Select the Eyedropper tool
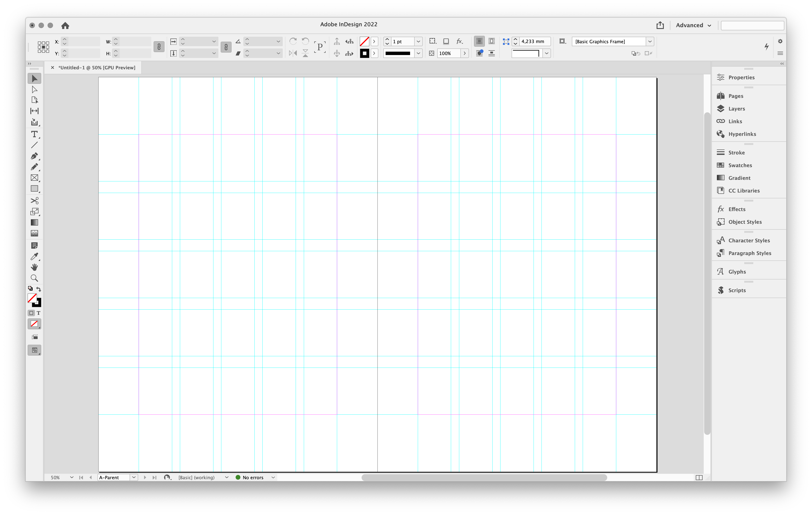 34,256
